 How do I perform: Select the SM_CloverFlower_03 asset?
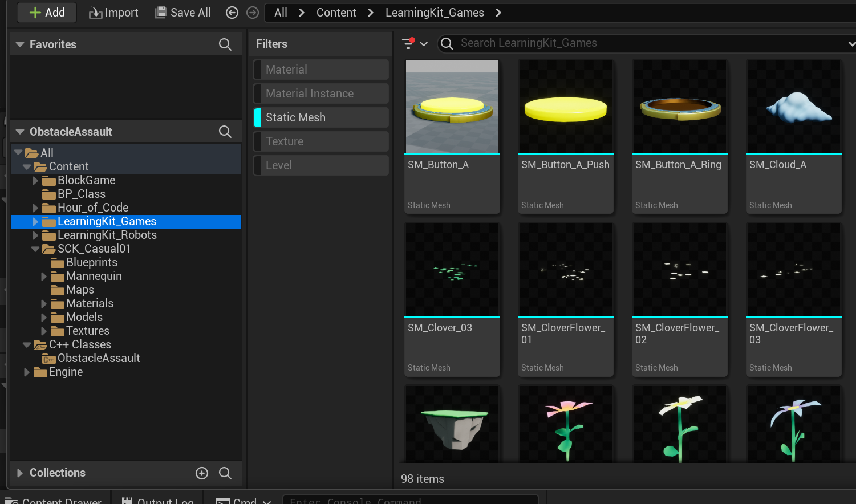[x=794, y=299]
